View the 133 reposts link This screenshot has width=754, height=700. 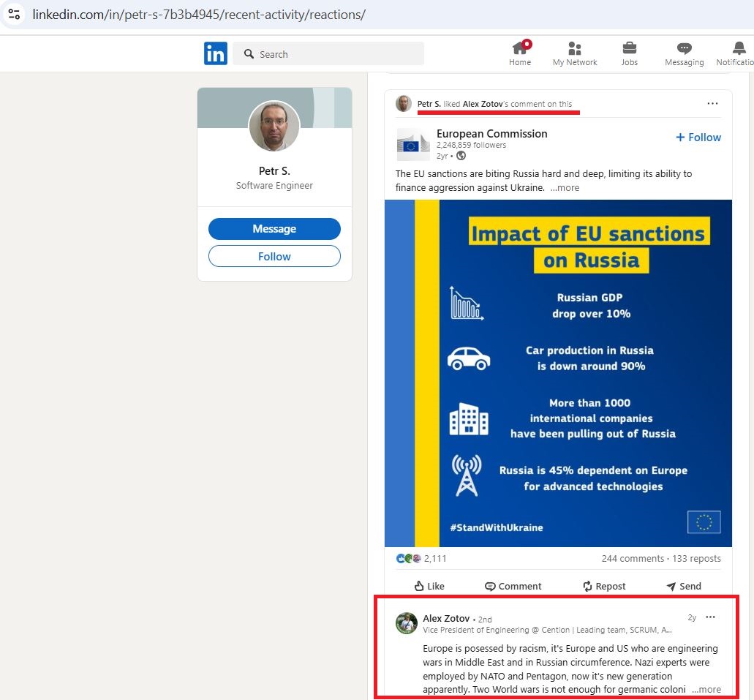[x=696, y=559]
